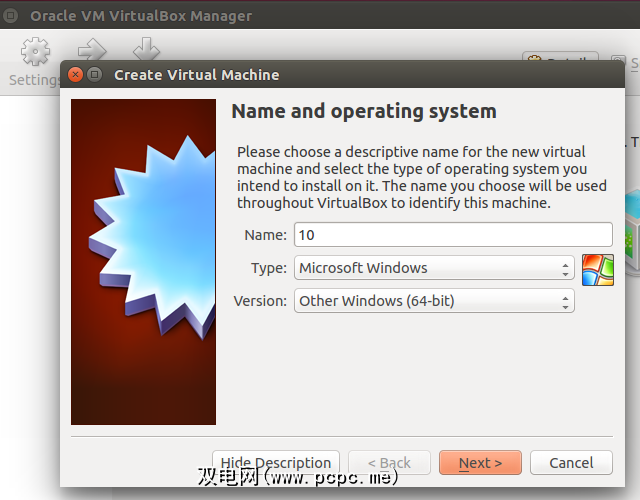Image resolution: width=640 pixels, height=500 pixels.
Task: Click the Discard down-arrow toolbar icon
Action: 146,49
